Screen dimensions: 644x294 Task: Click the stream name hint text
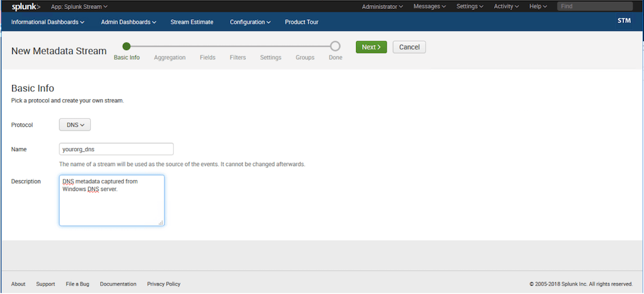182,165
